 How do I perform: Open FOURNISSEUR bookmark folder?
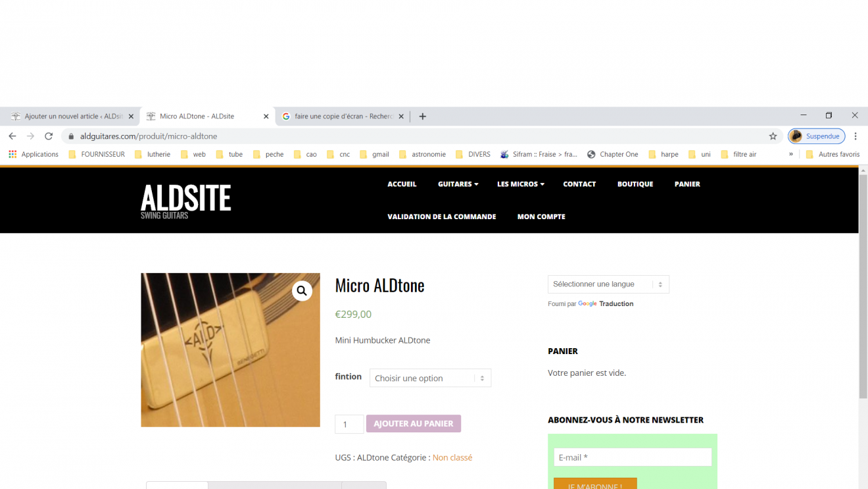coord(97,154)
